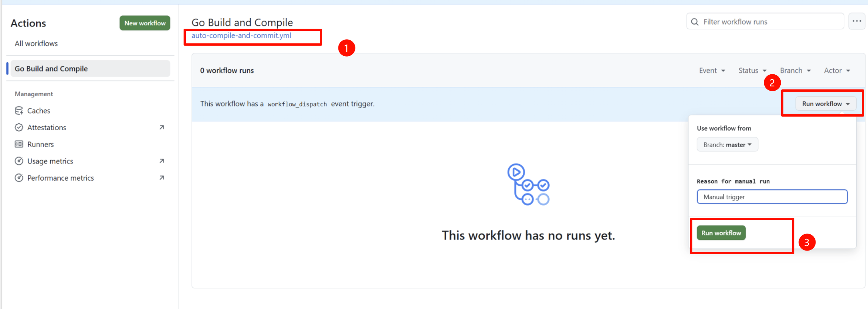This screenshot has height=309, width=868.
Task: Open the Usage metrics link
Action: 50,161
